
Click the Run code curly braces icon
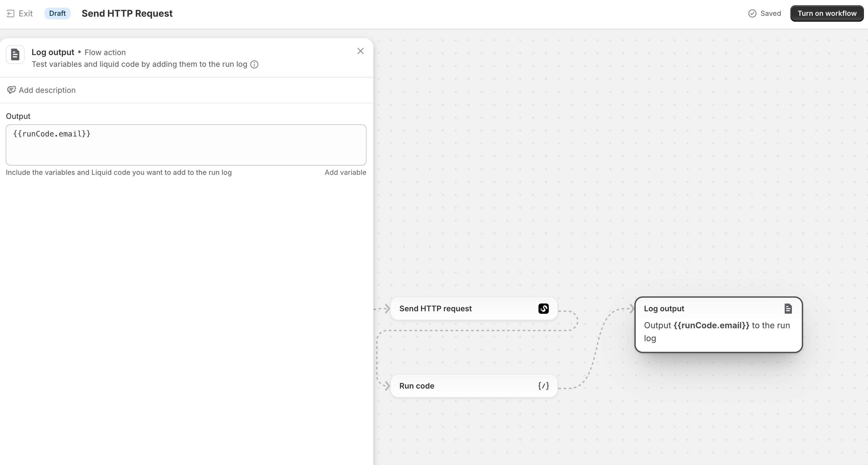[543, 386]
